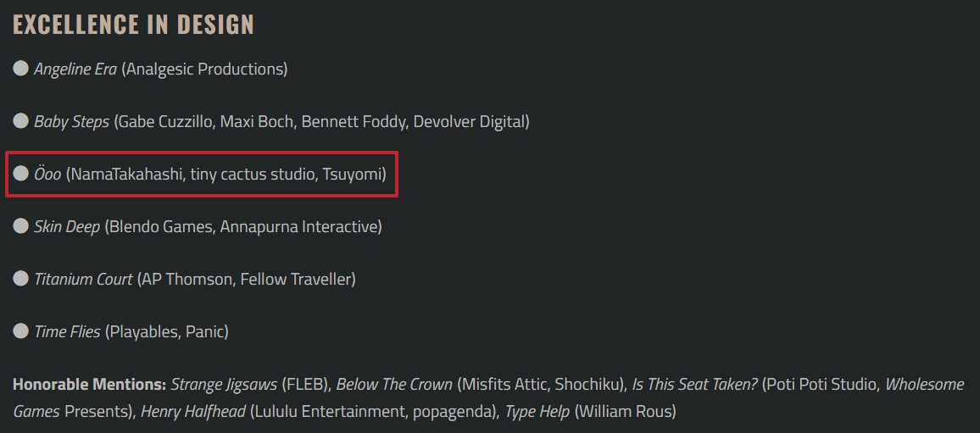Click the bullet circle beside Time Flies
The height and width of the screenshot is (433, 980).
pyautogui.click(x=21, y=331)
